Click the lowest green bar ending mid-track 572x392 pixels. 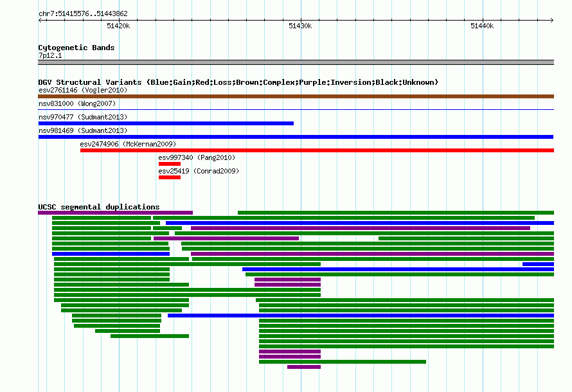(x=343, y=362)
